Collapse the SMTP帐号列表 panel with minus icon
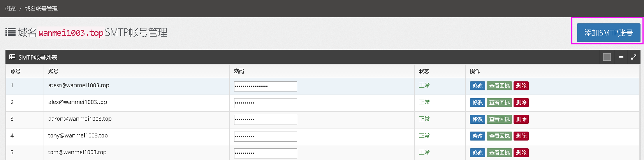644x160 pixels. pyautogui.click(x=621, y=57)
